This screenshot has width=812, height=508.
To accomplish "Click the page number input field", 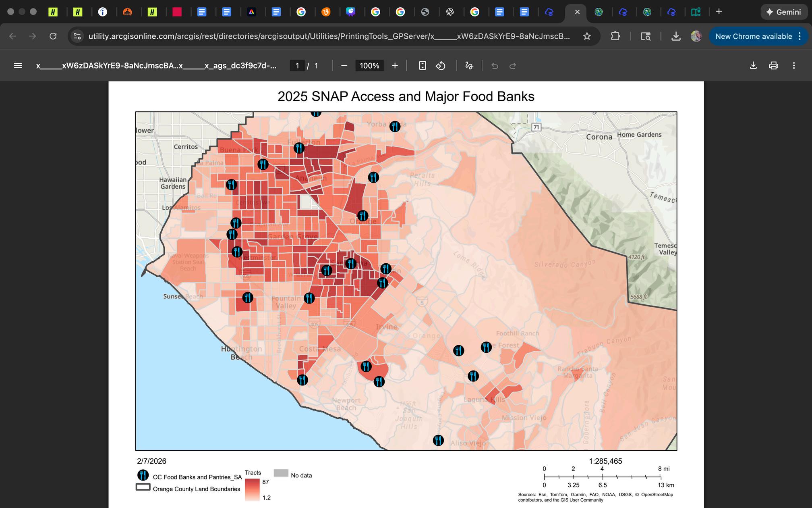I will (297, 65).
